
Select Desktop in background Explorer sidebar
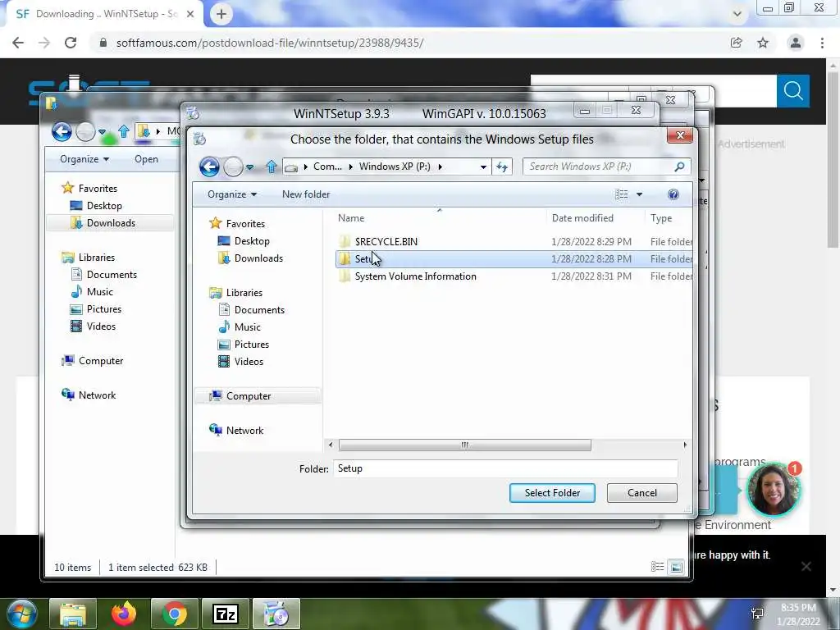(x=104, y=206)
